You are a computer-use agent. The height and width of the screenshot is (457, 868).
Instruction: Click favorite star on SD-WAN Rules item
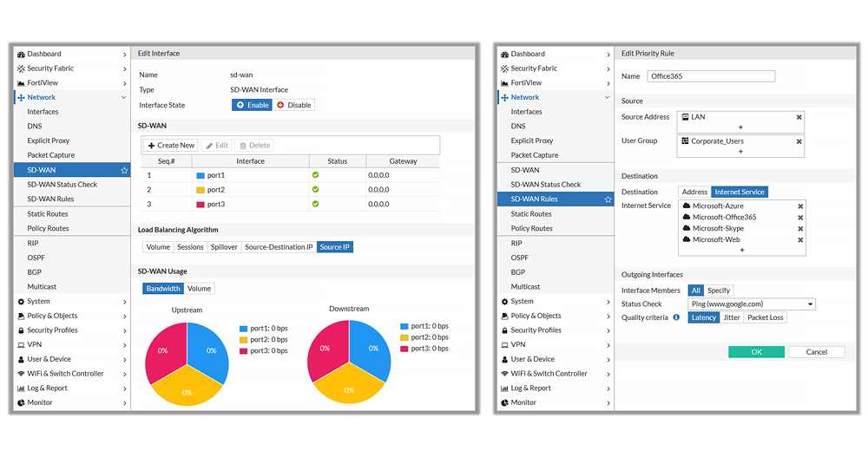tap(608, 199)
